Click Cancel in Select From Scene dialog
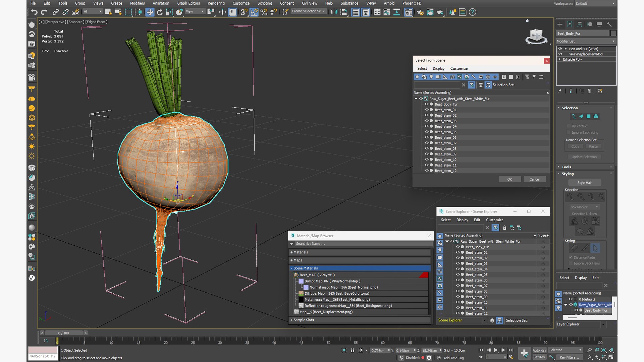Image resolution: width=644 pixels, height=362 pixels. point(534,179)
